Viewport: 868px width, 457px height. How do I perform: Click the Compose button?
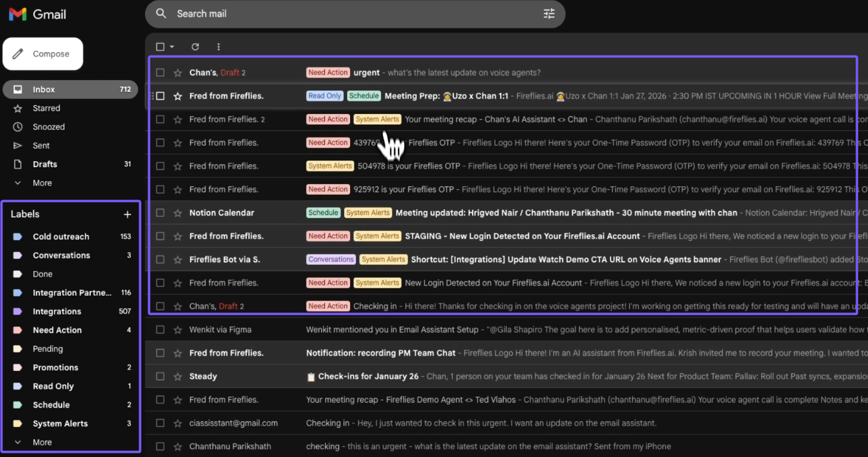click(43, 54)
